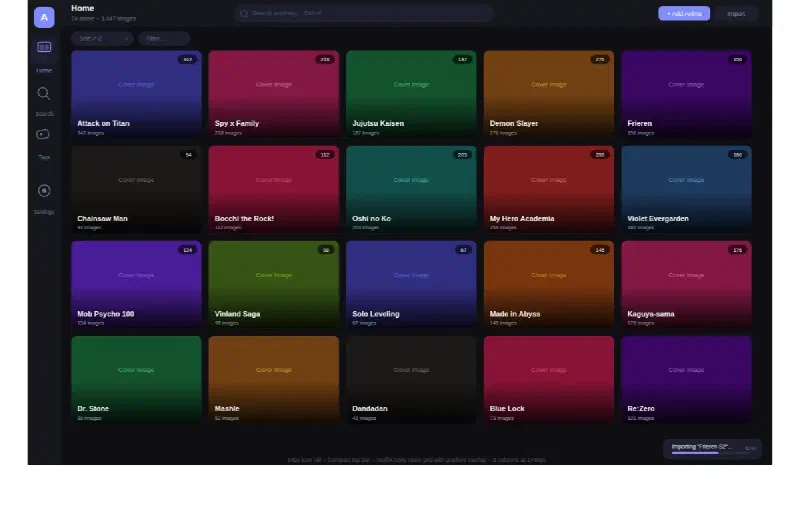The image size is (800, 523).
Task: Click the count badge on Vinland Saga
Action: point(326,250)
